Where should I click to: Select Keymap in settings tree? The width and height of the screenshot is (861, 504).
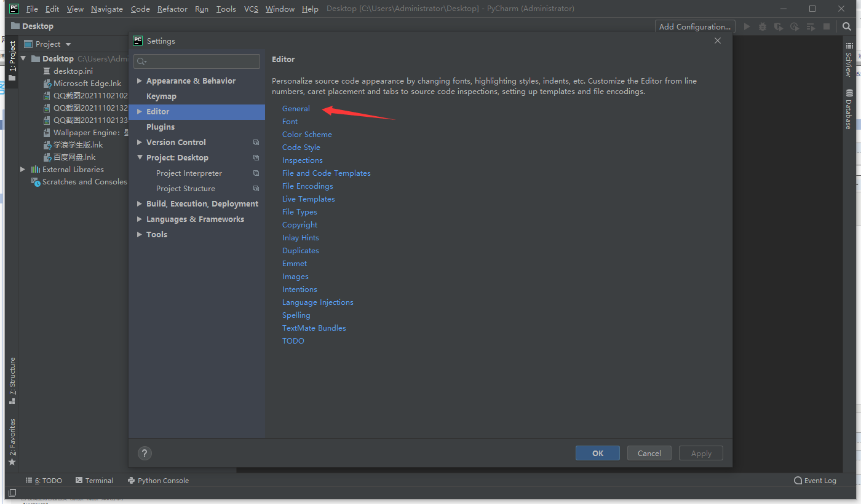tap(161, 96)
